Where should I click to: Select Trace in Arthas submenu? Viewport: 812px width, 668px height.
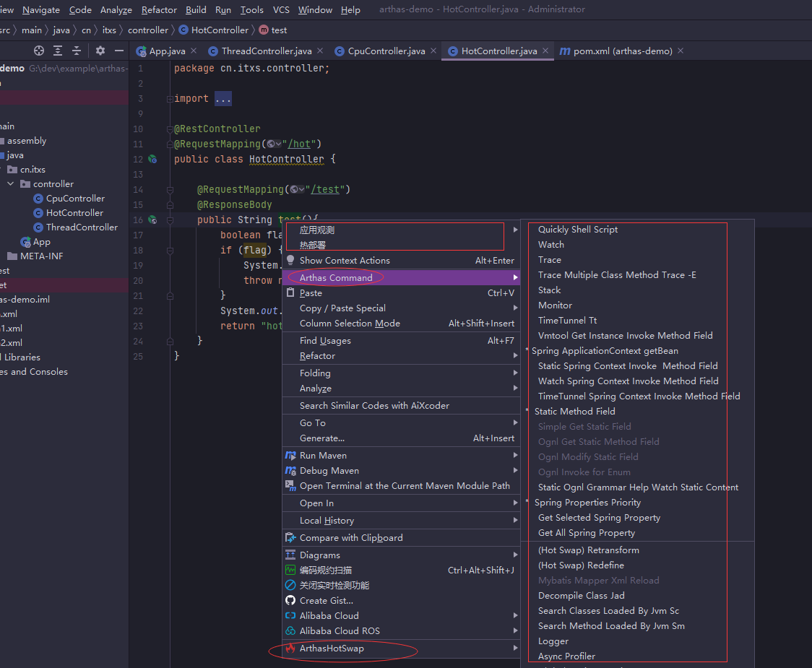[x=550, y=260]
